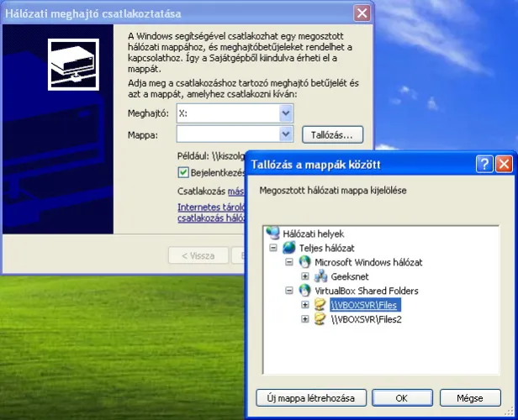Click the Tallózás... browse button

[x=333, y=134]
